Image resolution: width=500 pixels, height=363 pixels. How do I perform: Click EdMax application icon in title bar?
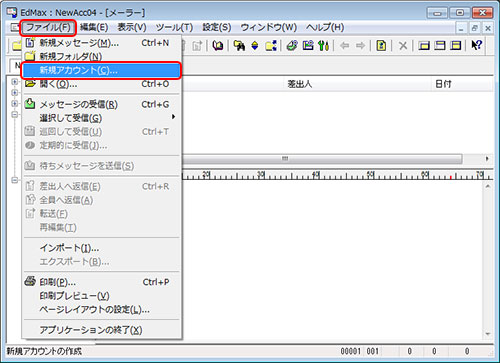coord(12,13)
